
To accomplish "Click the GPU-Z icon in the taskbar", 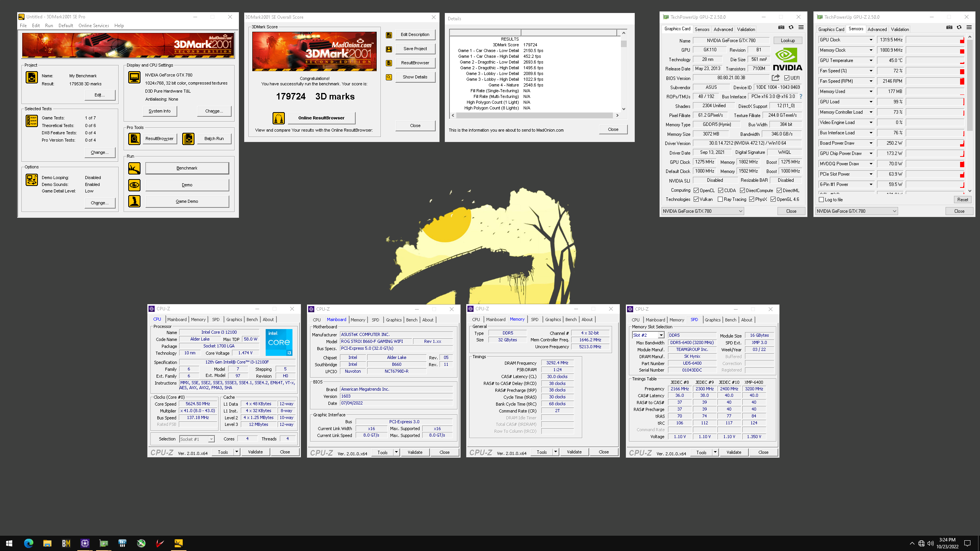I will [103, 543].
